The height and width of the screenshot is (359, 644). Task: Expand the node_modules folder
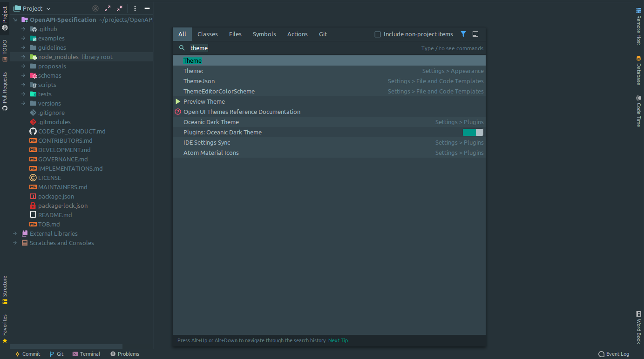[23, 57]
